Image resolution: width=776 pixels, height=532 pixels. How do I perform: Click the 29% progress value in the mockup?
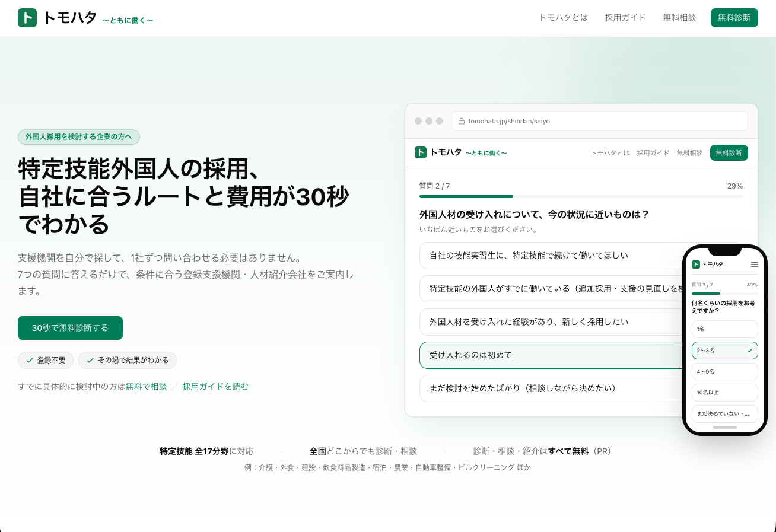click(735, 186)
